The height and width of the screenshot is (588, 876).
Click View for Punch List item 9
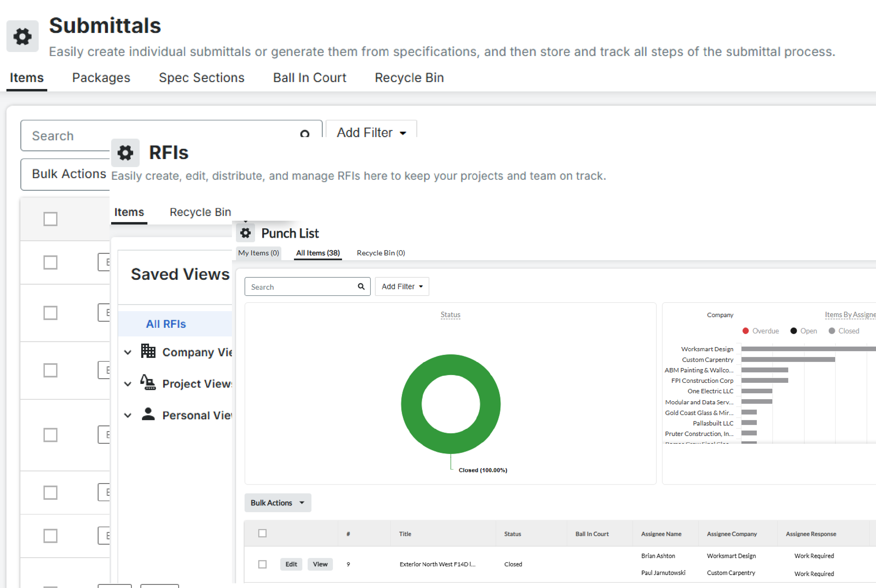tap(320, 565)
